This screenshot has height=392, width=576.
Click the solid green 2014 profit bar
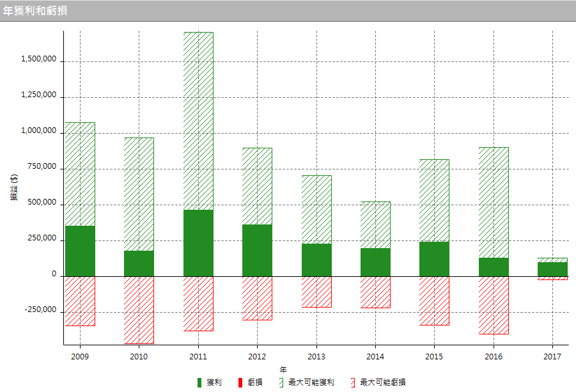tap(375, 262)
